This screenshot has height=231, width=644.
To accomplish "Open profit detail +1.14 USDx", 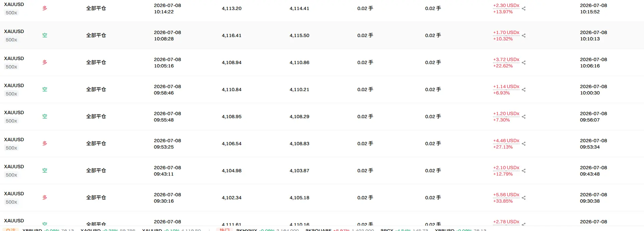I will point(506,86).
